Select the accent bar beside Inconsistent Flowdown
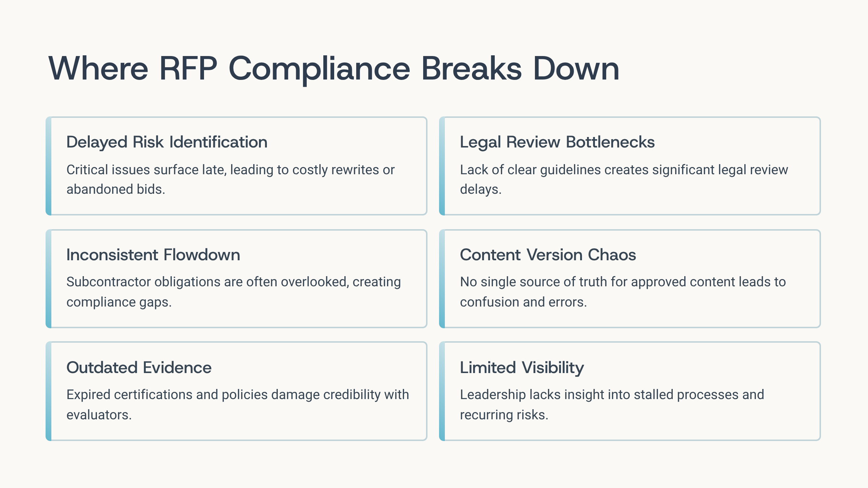868x488 pixels. [48, 279]
